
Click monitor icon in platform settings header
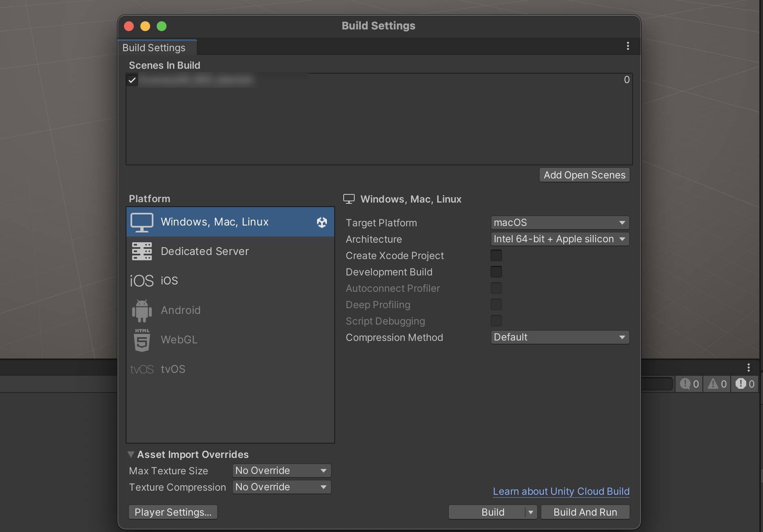tap(349, 199)
